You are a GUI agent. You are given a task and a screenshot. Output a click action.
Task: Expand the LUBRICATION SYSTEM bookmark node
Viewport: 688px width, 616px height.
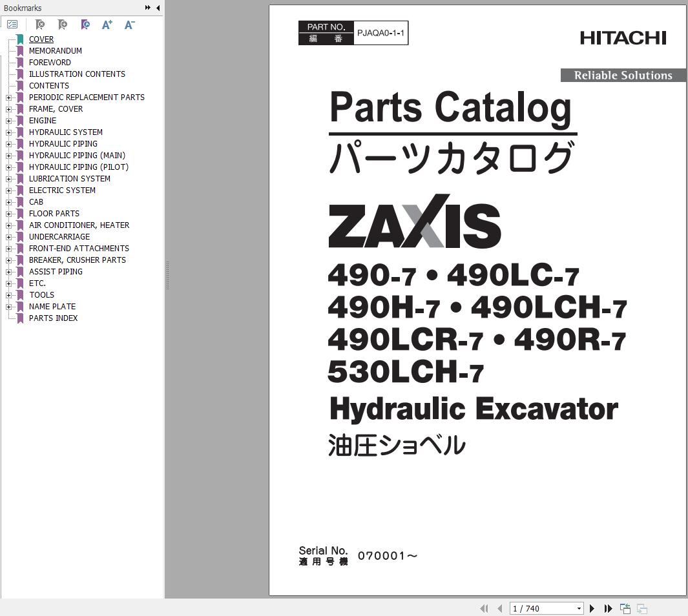click(x=8, y=179)
